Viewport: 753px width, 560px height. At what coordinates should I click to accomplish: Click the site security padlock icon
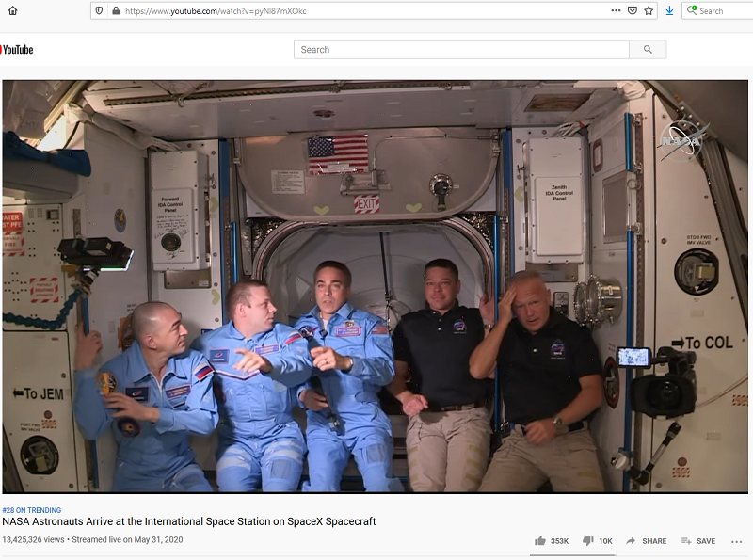click(116, 10)
